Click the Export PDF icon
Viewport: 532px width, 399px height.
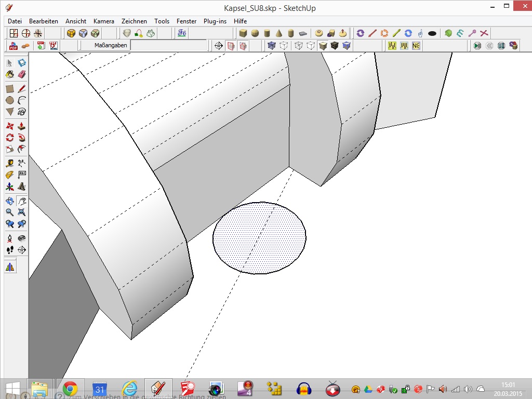click(14, 46)
